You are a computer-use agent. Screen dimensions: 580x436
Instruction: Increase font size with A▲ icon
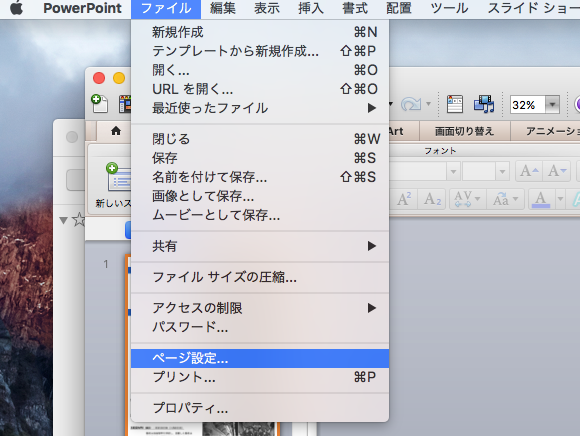pos(529,171)
